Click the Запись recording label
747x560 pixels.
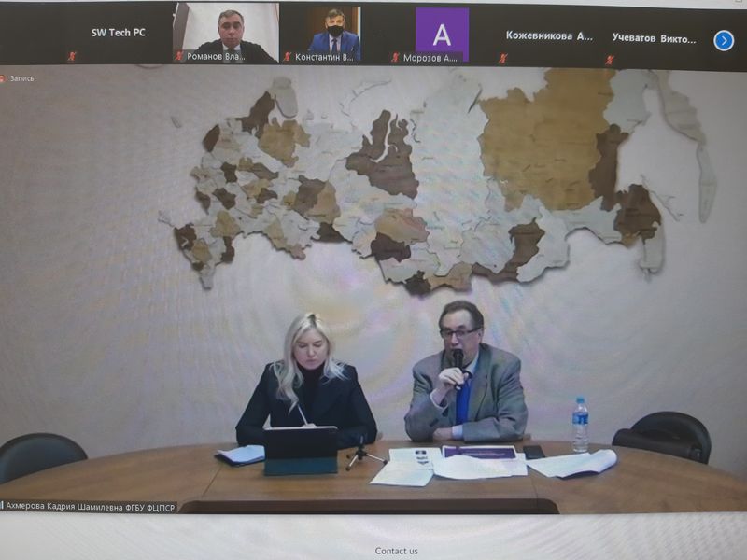(x=22, y=78)
